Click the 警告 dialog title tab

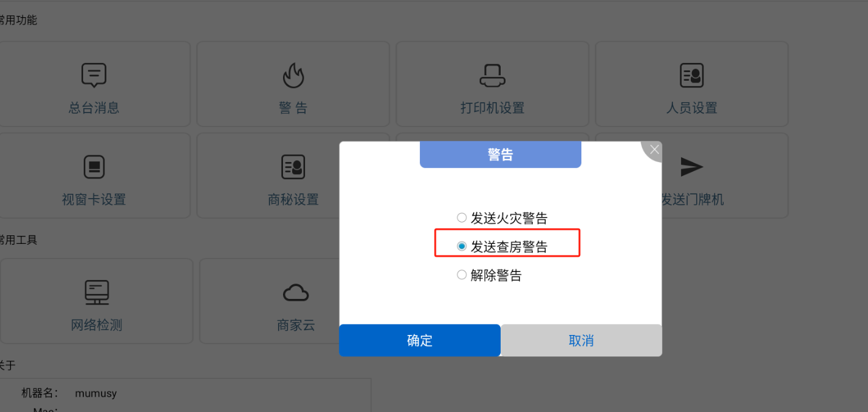click(x=501, y=155)
